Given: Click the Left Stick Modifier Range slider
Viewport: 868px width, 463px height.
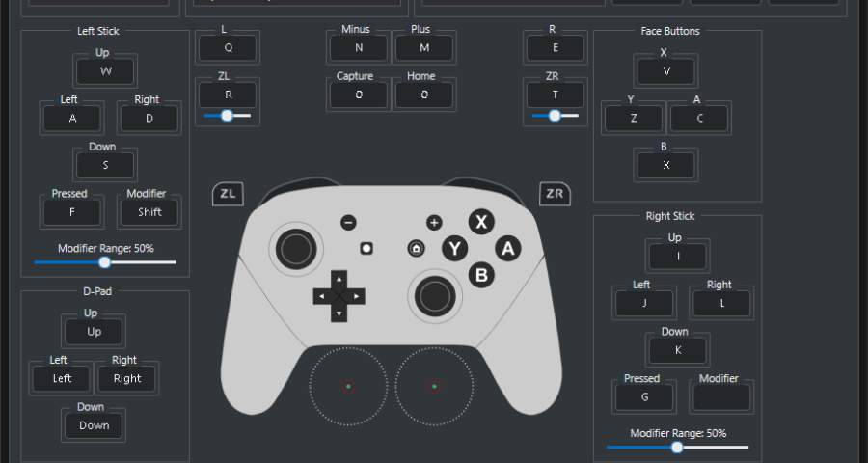Looking at the screenshot, I should pyautogui.click(x=104, y=261).
